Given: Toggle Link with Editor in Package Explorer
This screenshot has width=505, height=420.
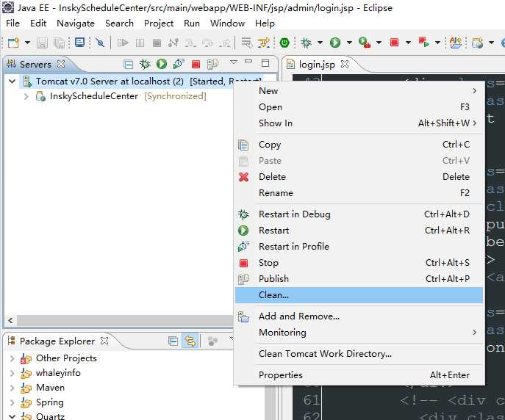Looking at the screenshot, I should click(190, 341).
